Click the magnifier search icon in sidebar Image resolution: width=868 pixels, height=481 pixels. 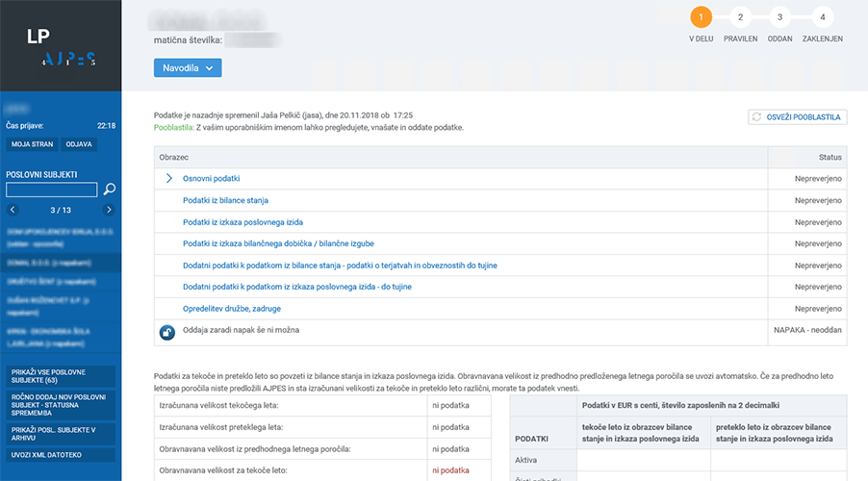tap(110, 190)
